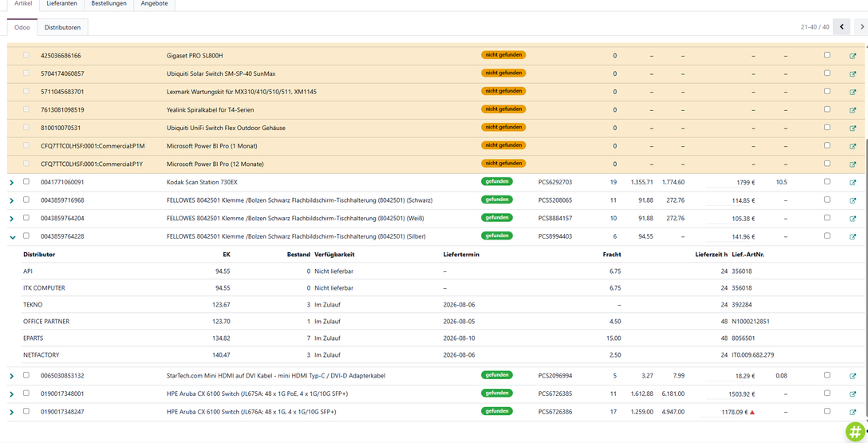
Task: Open external link for Power BI Pro (12 Monate)
Action: pyautogui.click(x=853, y=164)
